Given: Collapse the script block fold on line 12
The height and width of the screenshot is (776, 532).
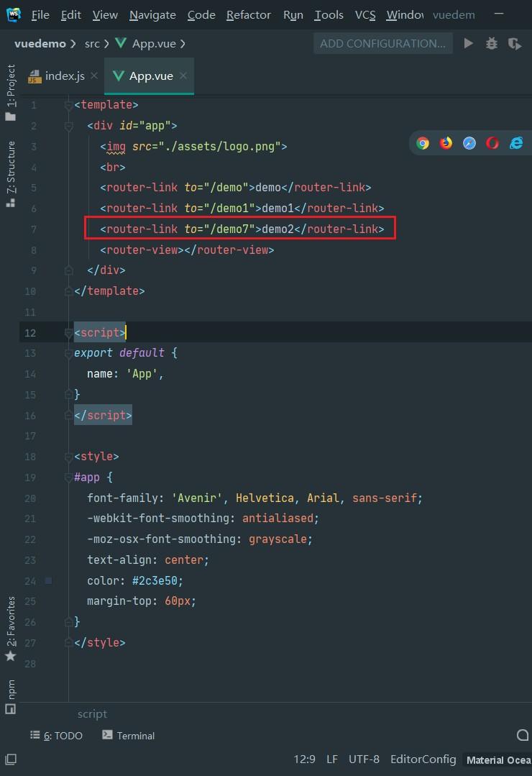Looking at the screenshot, I should 69,332.
